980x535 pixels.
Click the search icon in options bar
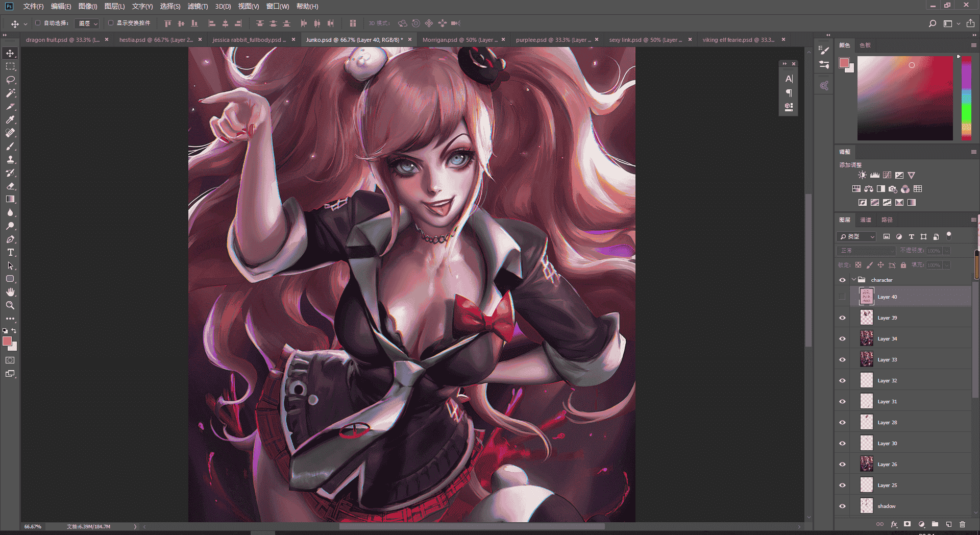pos(933,23)
